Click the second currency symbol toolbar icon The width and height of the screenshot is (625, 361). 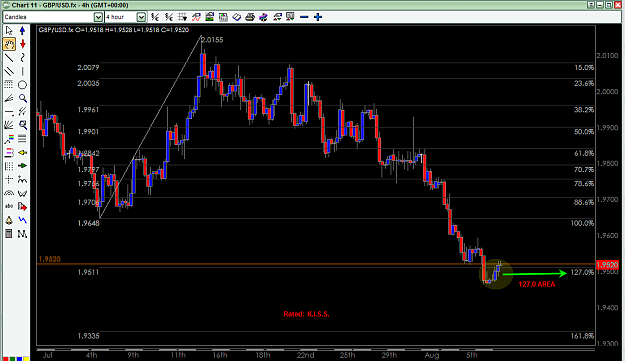(169, 17)
